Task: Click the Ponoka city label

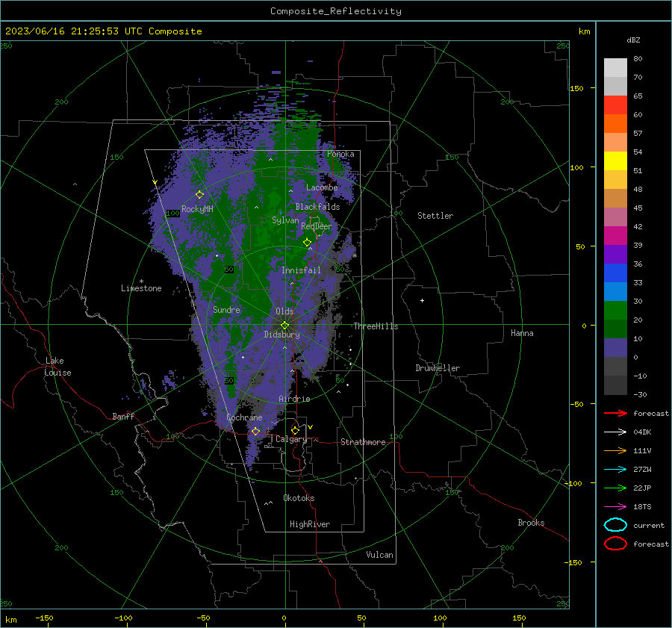Action: [x=340, y=154]
